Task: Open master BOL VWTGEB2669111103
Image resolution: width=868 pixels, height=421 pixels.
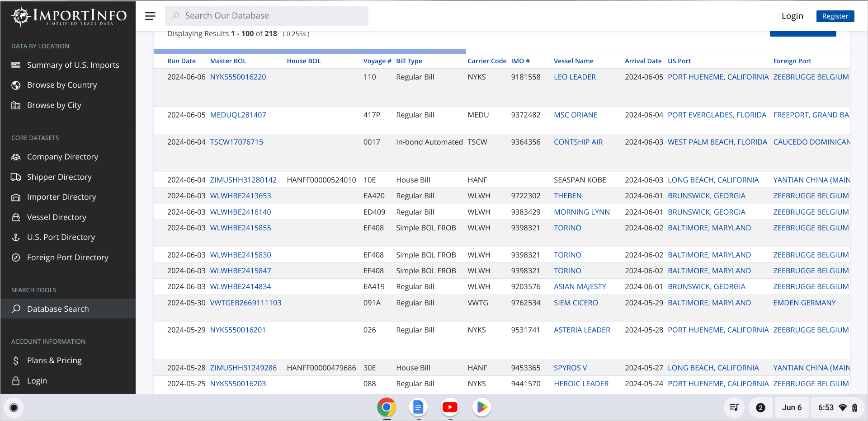Action: pos(245,303)
